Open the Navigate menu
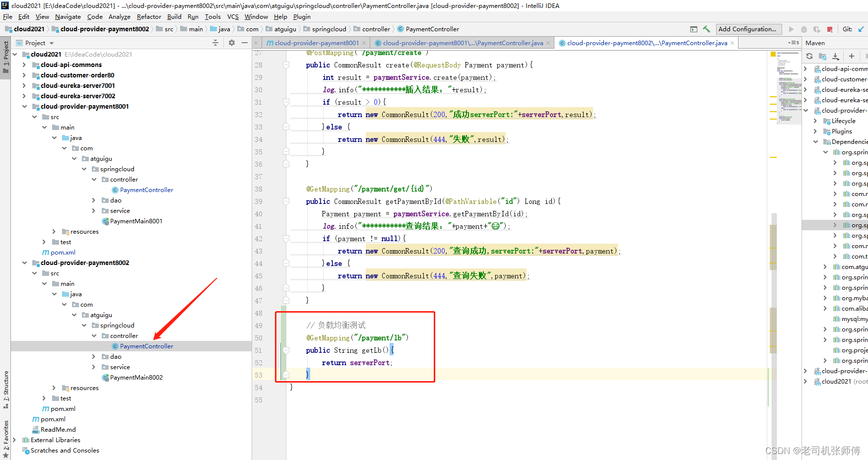This screenshot has width=868, height=460. (x=67, y=17)
